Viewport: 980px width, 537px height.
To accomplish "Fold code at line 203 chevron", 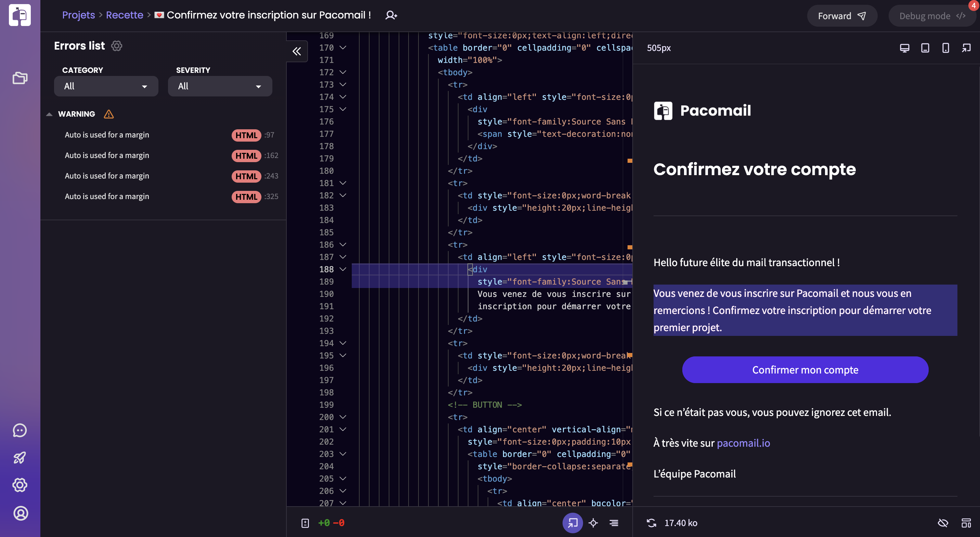I will [343, 454].
